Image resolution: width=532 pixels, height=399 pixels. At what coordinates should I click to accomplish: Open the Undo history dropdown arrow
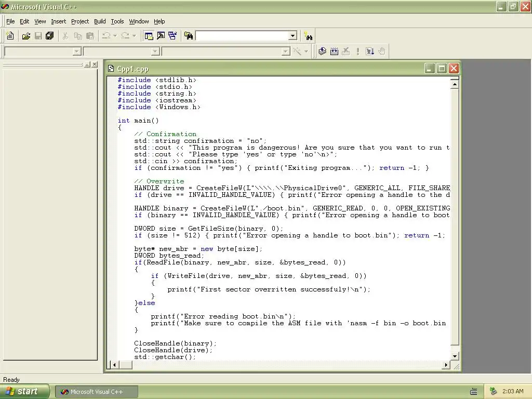click(115, 36)
